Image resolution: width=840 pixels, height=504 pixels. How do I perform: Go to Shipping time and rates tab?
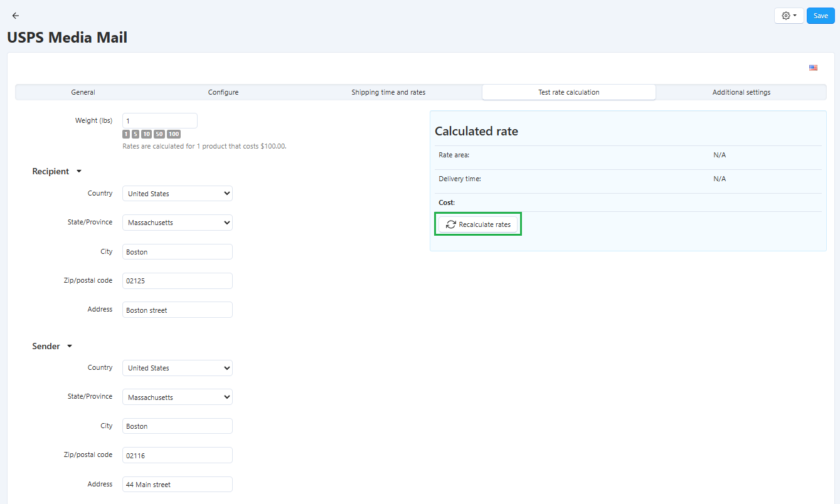click(388, 92)
